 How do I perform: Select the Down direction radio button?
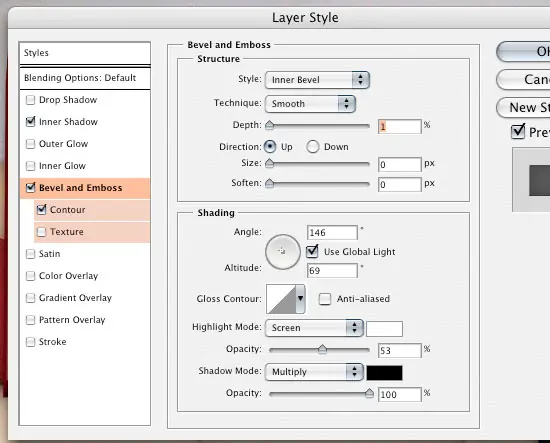pyautogui.click(x=313, y=147)
